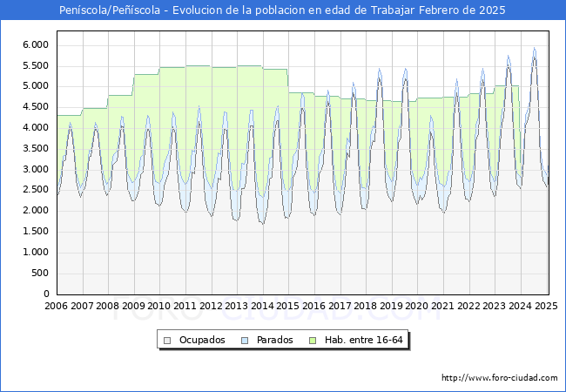
Task: Click the 2015 x-axis year label
Action: [x=288, y=306]
